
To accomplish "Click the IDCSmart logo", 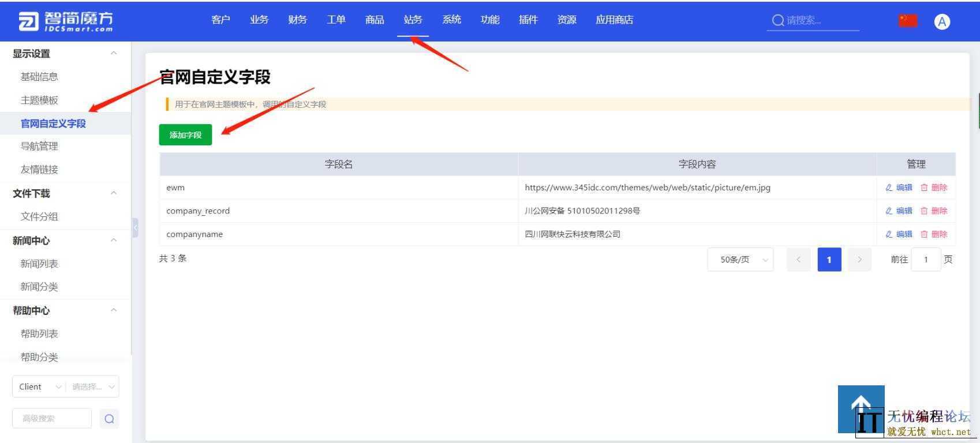I will click(66, 21).
